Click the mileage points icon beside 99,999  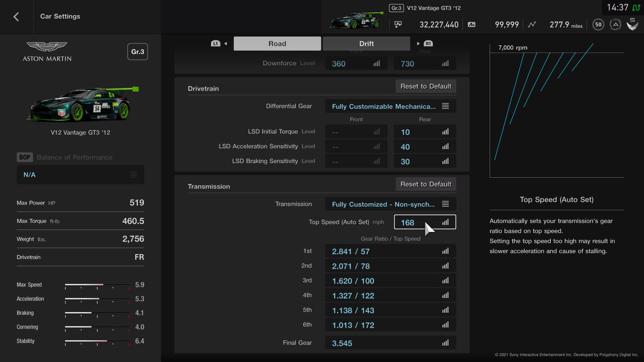pos(471,24)
